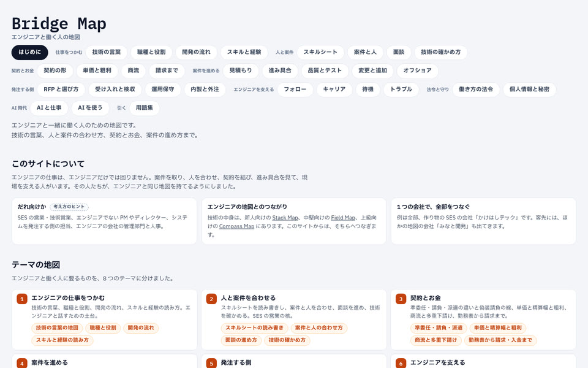Click トラブル nav pill

click(401, 90)
